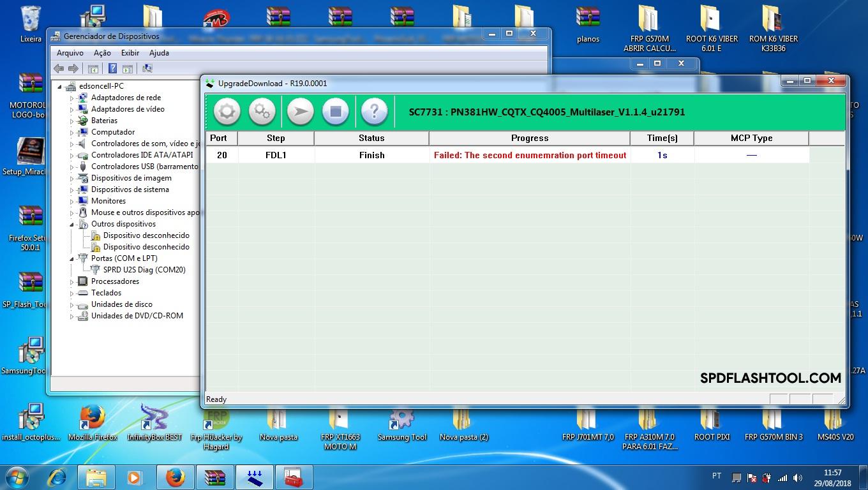Click the Step column header
This screenshot has width=868, height=490.
276,138
